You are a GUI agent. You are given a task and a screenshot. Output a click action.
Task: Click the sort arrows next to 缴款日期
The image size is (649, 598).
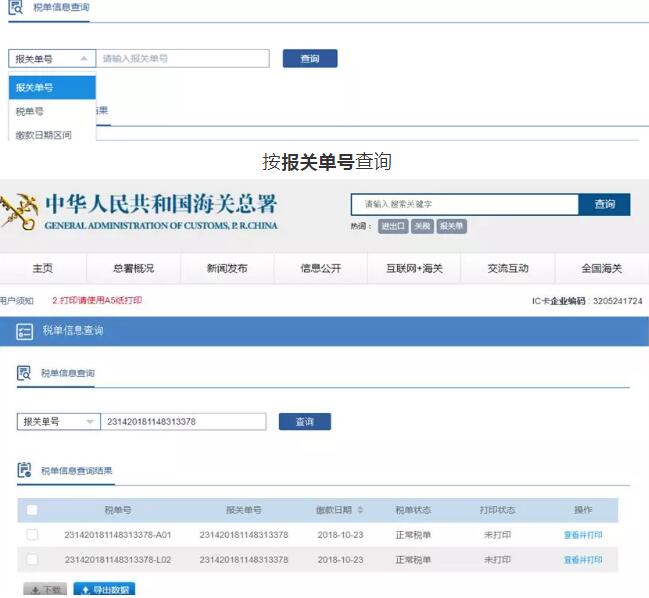tap(360, 510)
